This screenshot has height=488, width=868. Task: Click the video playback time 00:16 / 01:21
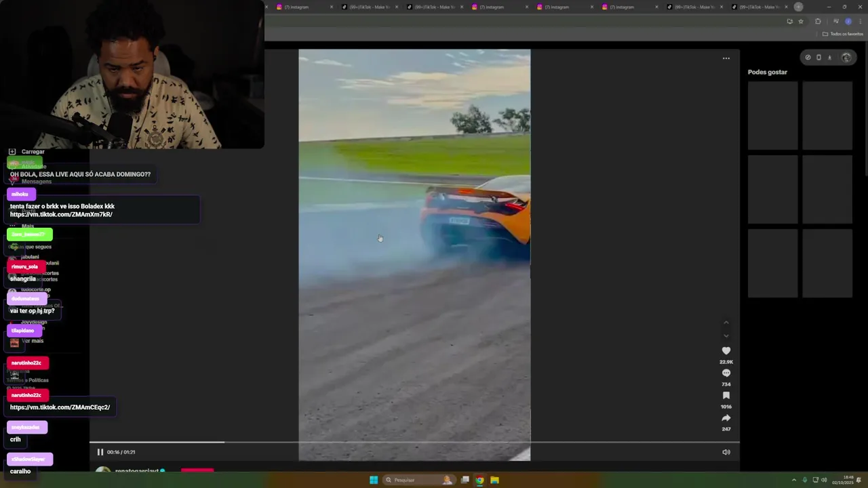[x=121, y=452]
